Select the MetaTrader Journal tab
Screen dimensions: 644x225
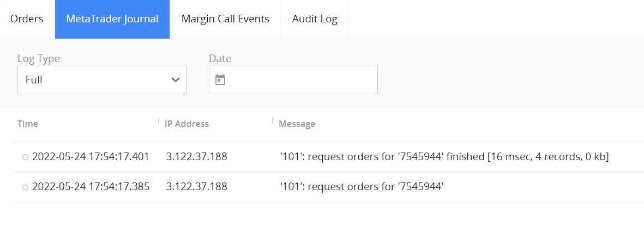[x=112, y=19]
